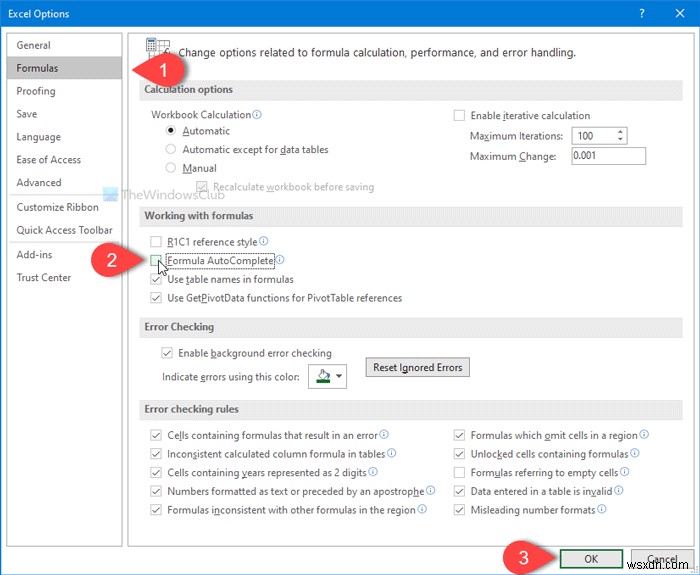The image size is (700, 575).
Task: Info icon for Formulas referring to empty cells
Action: [625, 472]
